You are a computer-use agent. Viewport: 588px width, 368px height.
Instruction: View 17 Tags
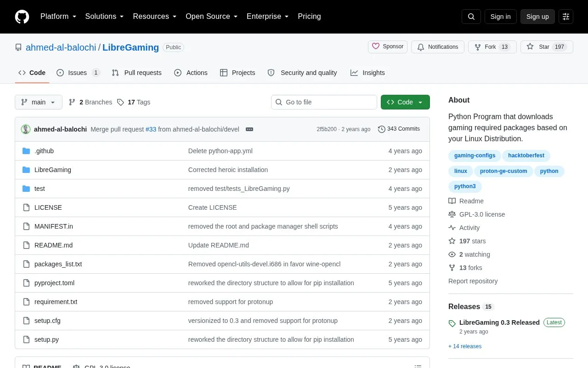click(x=134, y=102)
